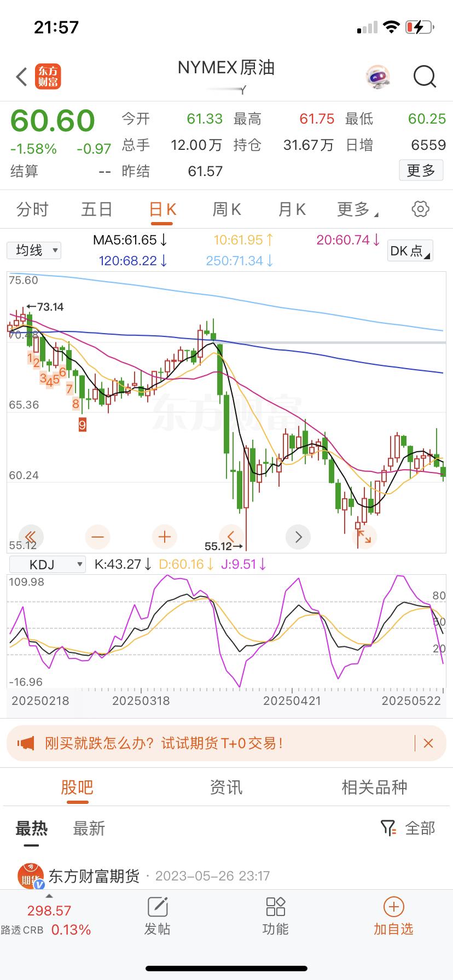The image size is (453, 980).
Task: Zoom out chart with minus button
Action: [97, 536]
